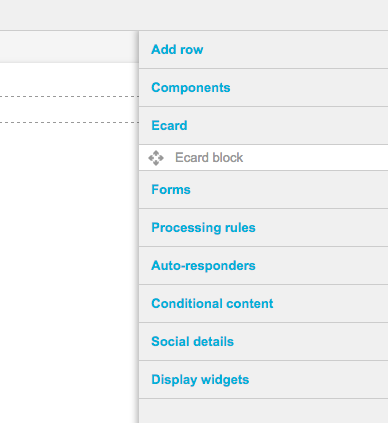This screenshot has width=388, height=423.
Task: Click the blank header area right of Forms
Action: pos(289,190)
